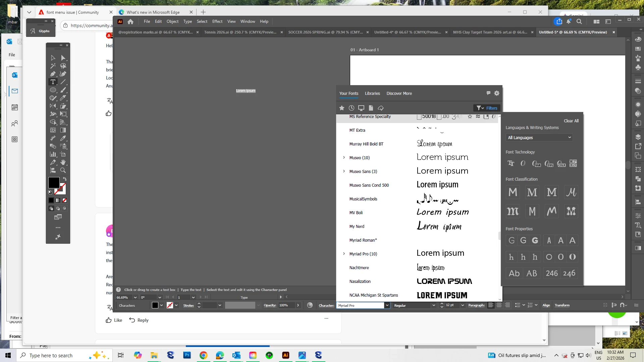
Task: Open the Effect menu
Action: tap(217, 21)
